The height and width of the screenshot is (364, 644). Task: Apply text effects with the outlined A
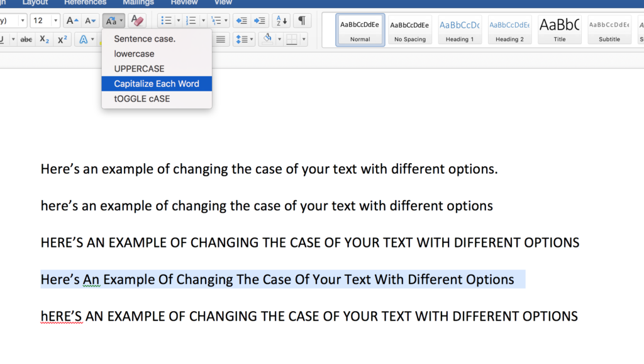coord(84,40)
